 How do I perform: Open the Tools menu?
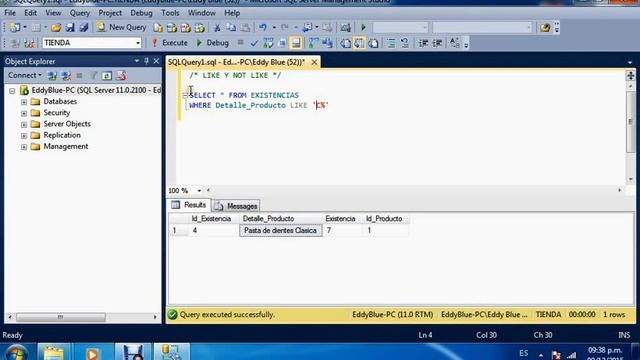click(170, 13)
